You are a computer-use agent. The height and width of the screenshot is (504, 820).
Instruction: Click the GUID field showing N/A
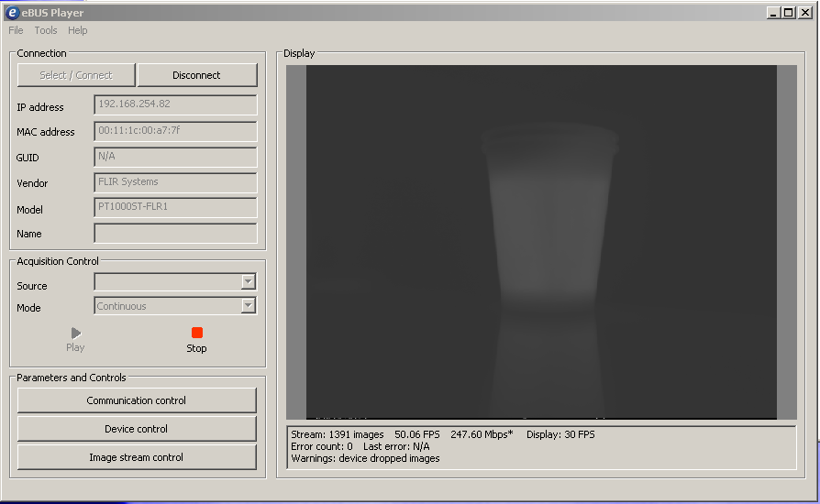pyautogui.click(x=175, y=157)
